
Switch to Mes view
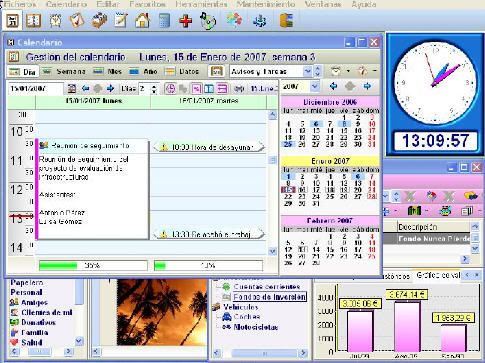click(107, 71)
